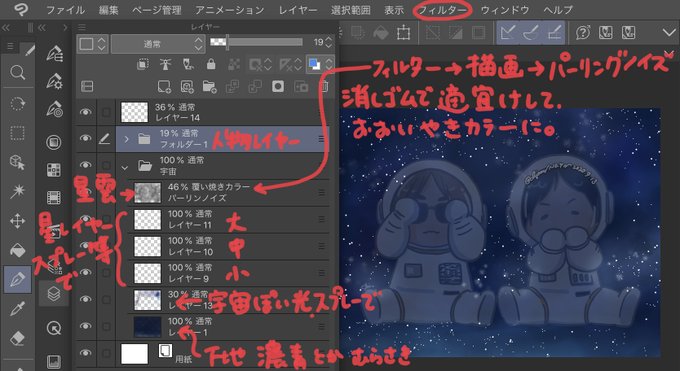Click New Raster Layer icon
680x371 pixels.
coord(164,87)
